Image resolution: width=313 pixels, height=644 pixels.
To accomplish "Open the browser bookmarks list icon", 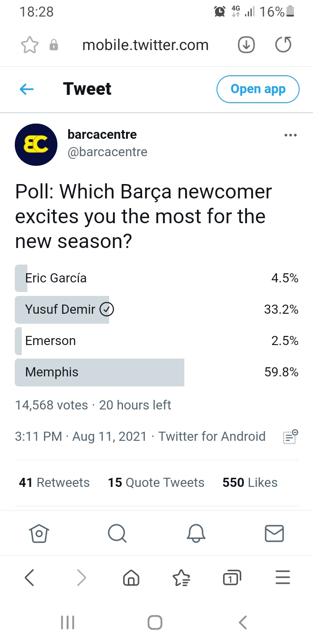I will tap(181, 578).
